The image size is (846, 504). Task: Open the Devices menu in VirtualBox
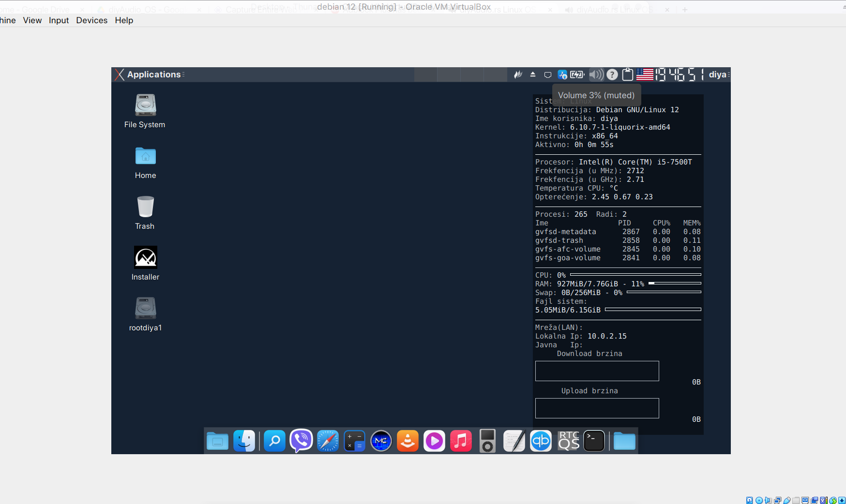pos(91,20)
